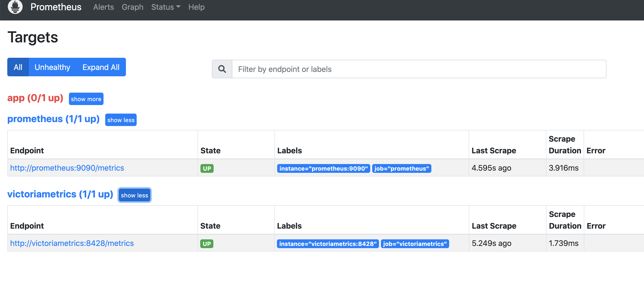Open the Graph page
Image resolution: width=644 pixels, height=292 pixels.
click(x=133, y=7)
